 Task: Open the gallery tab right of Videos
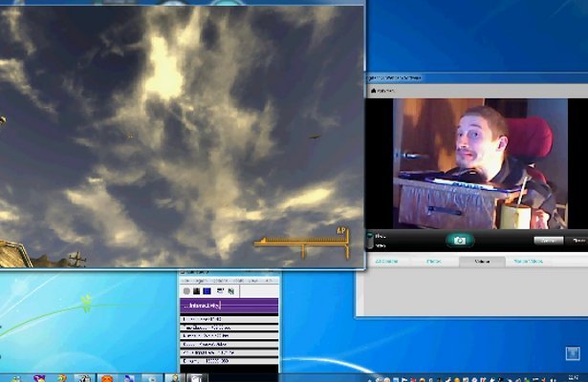[528, 262]
